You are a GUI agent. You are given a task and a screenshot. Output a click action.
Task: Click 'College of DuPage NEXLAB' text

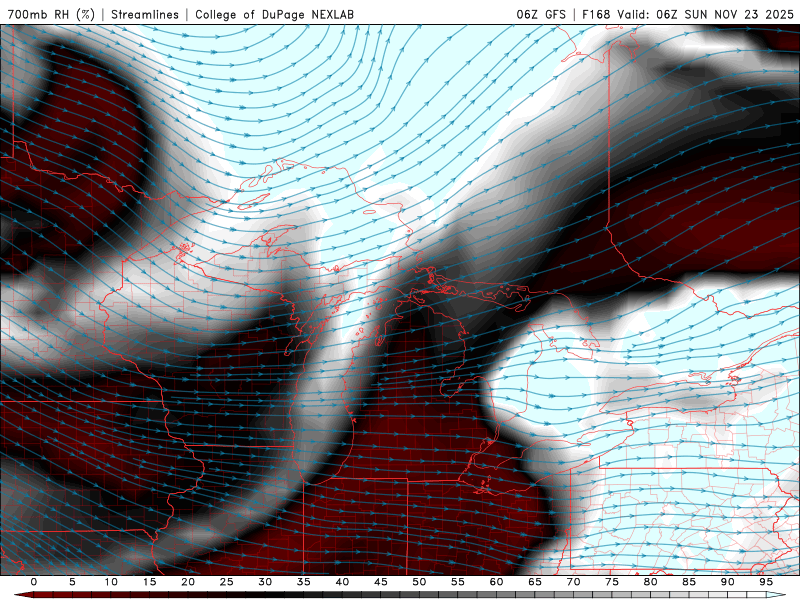tap(274, 14)
